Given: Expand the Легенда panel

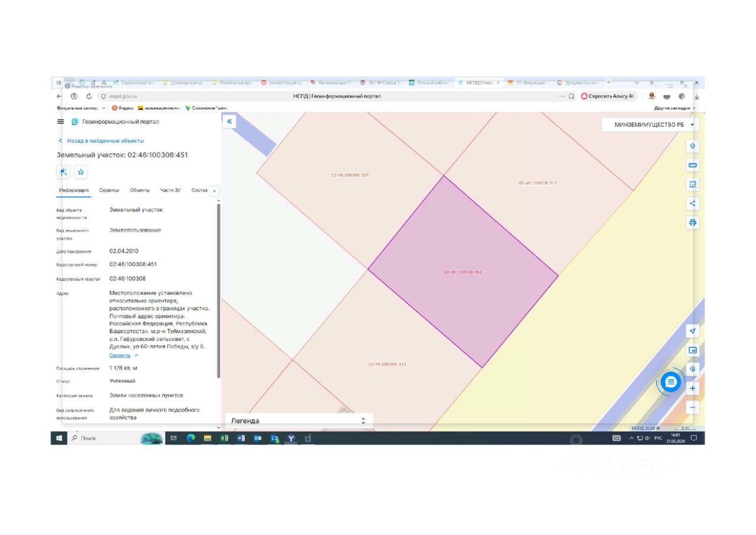Looking at the screenshot, I should [x=299, y=421].
